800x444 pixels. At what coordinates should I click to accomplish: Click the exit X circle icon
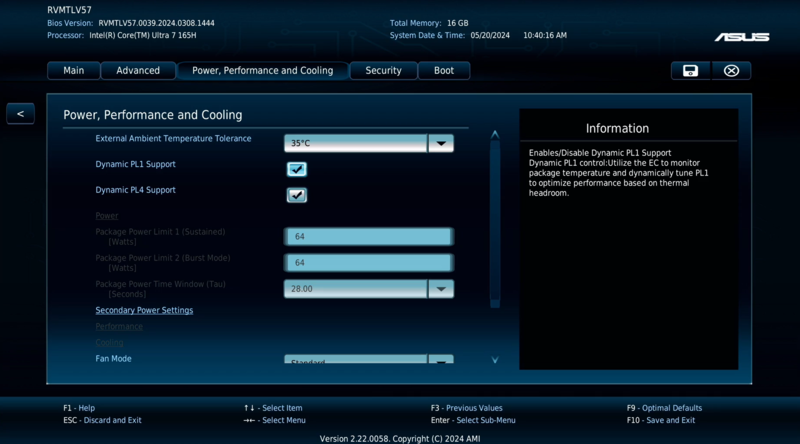pyautogui.click(x=731, y=70)
